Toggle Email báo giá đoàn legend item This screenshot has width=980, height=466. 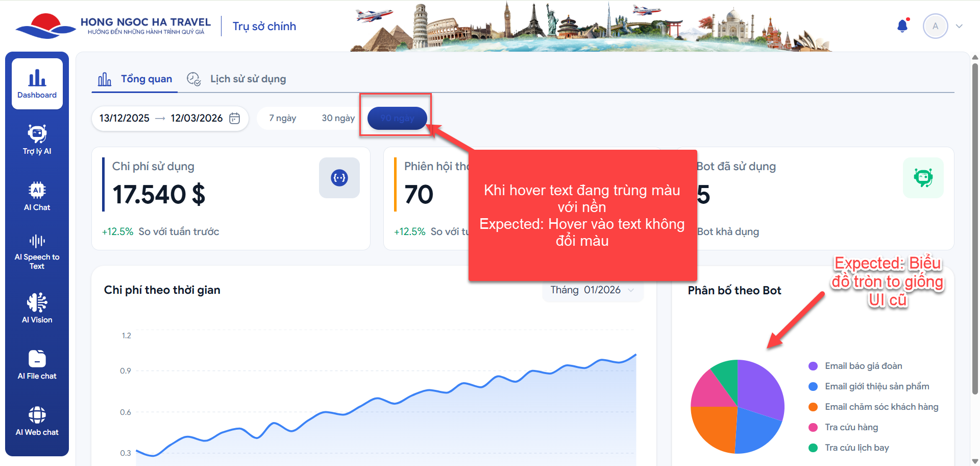[863, 366]
